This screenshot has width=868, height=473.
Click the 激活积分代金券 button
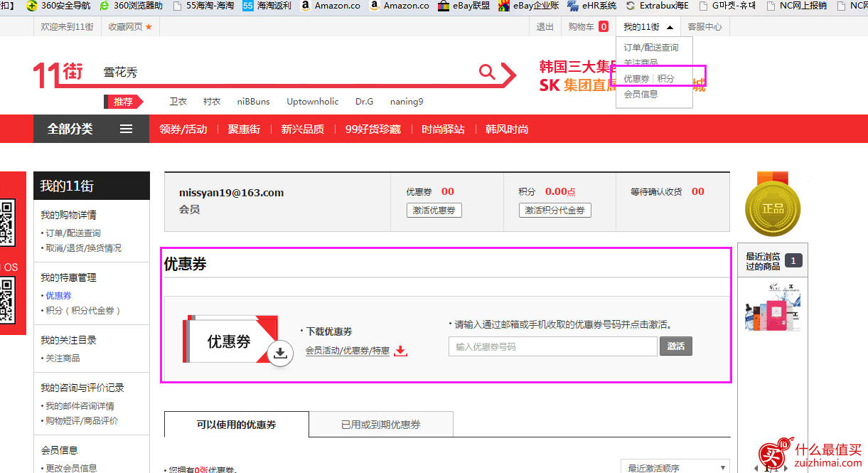pos(554,211)
